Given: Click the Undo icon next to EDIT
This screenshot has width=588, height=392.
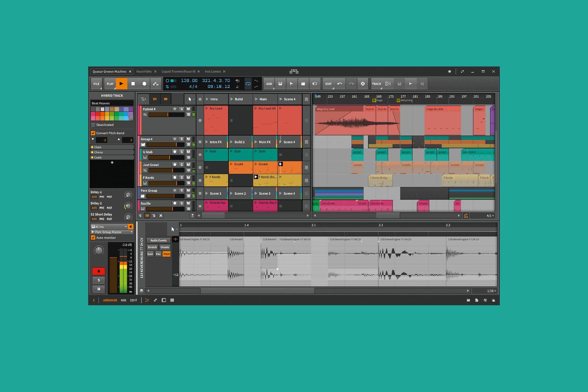Looking at the screenshot, I should coord(340,84).
